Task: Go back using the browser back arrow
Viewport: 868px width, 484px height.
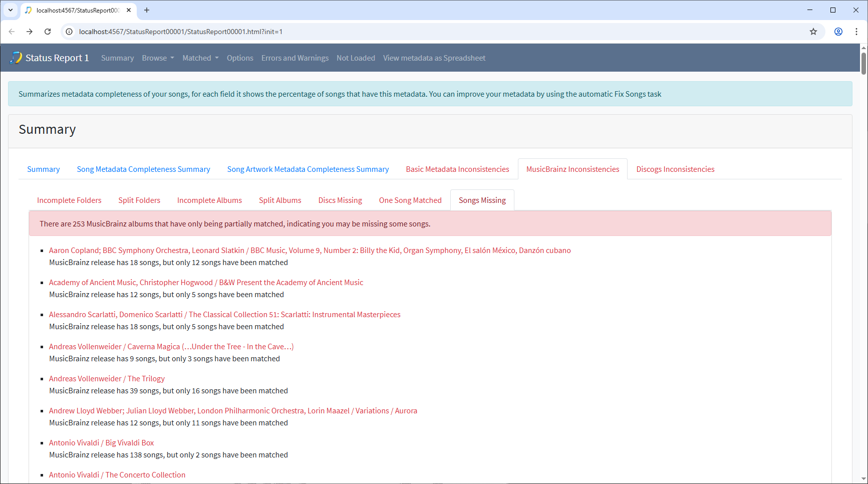Action: coord(12,32)
